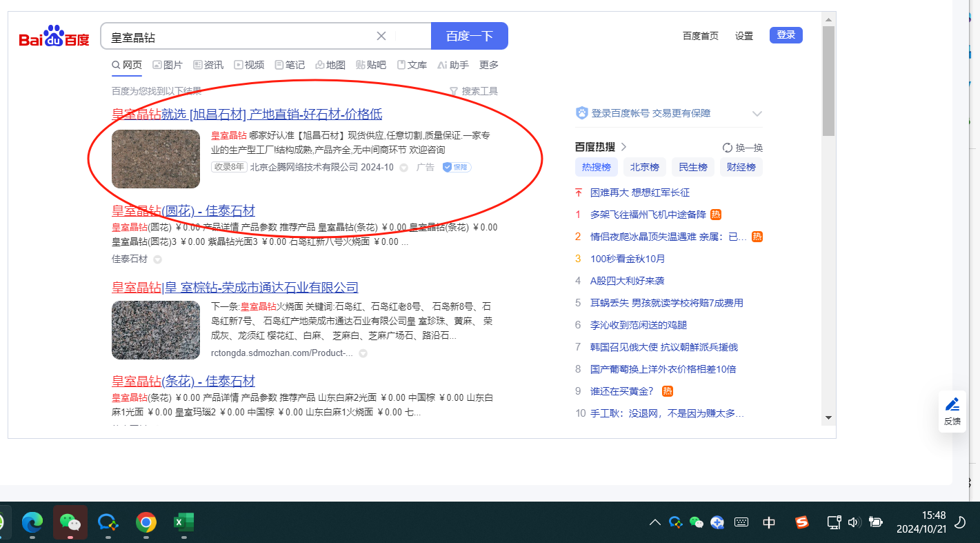
Task: Clear the search box with the X icon
Action: pos(381,36)
